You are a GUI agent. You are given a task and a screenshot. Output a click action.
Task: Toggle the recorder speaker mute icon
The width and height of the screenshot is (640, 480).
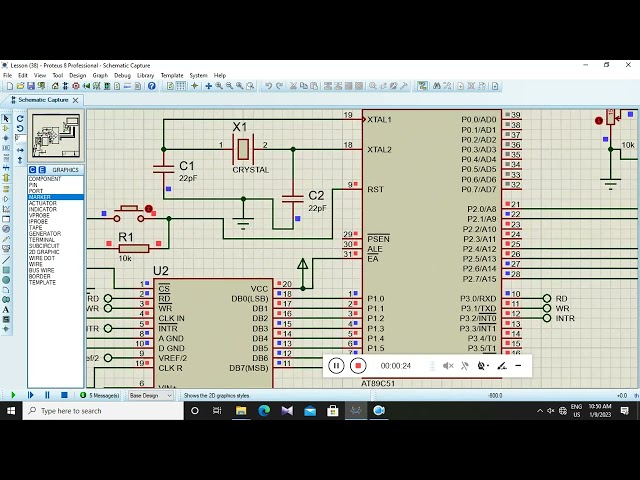click(x=448, y=366)
